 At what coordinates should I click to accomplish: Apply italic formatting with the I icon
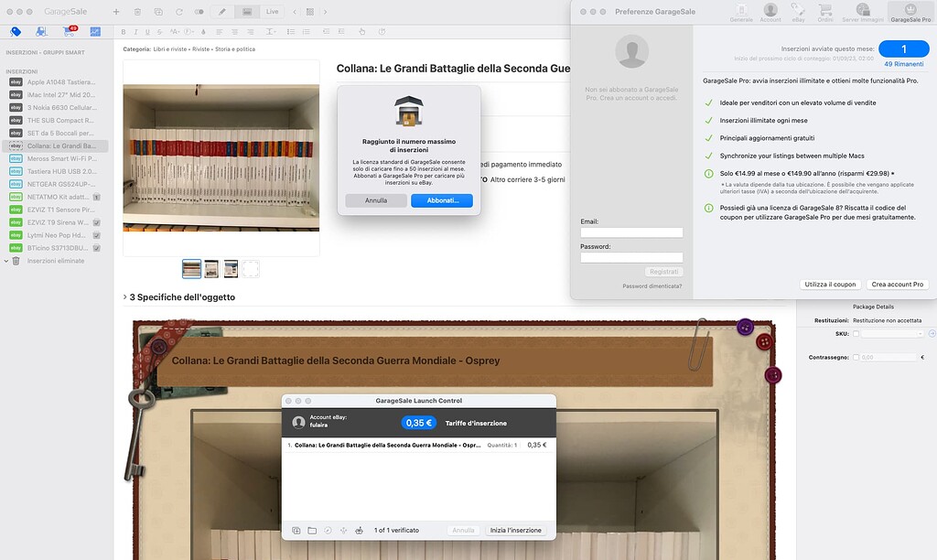135,32
